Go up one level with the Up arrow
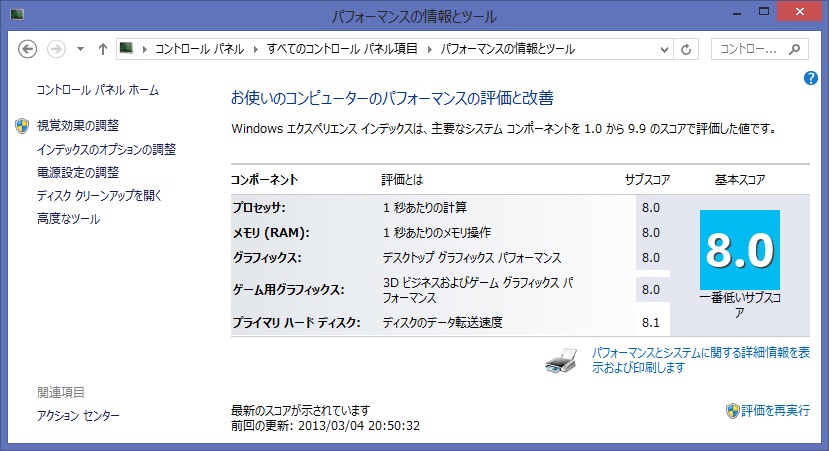The image size is (829, 451). click(x=103, y=49)
